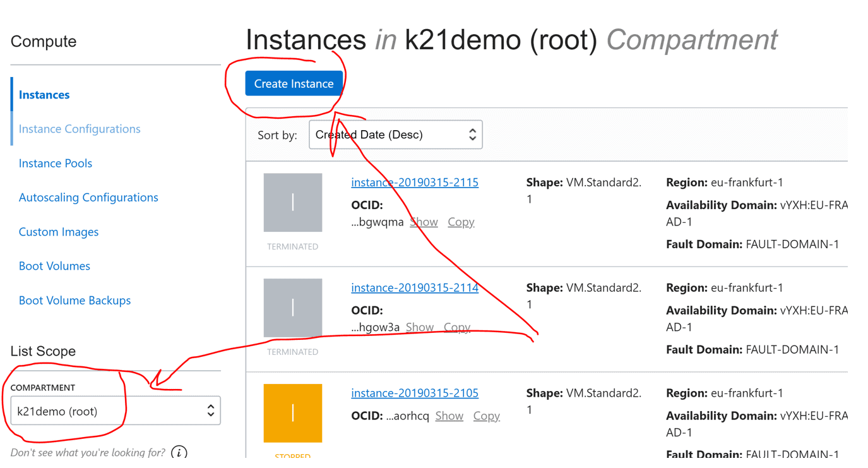Click the TERMINATED thumbnail of instance-20190315-2114
The image size is (868, 468).
(x=292, y=308)
